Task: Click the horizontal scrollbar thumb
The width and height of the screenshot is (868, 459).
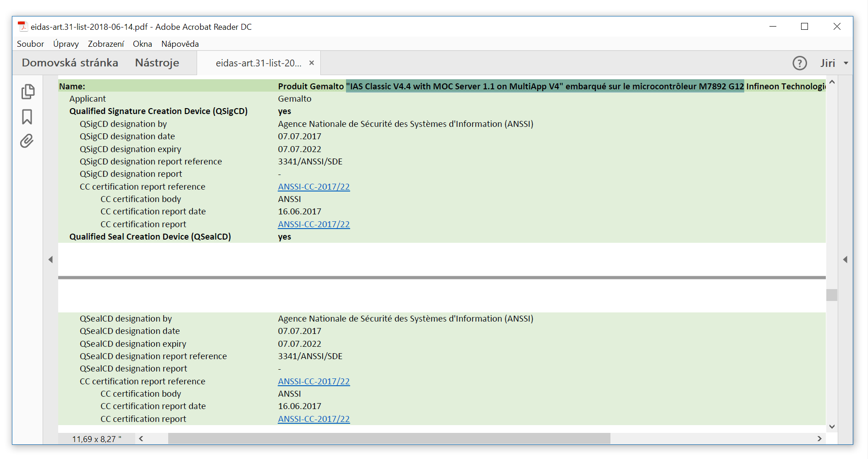Action: click(x=389, y=439)
